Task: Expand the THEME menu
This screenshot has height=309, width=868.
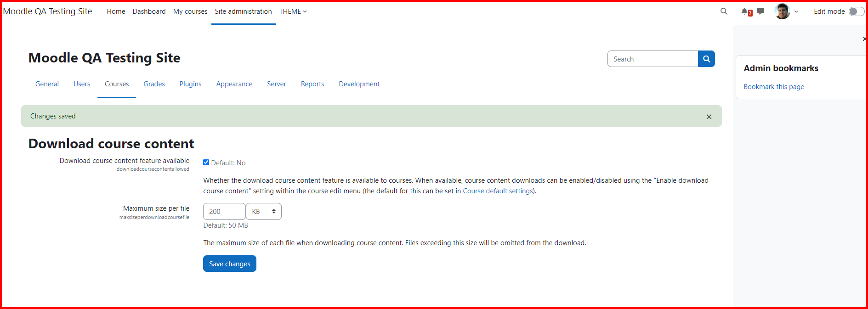Action: [x=293, y=11]
